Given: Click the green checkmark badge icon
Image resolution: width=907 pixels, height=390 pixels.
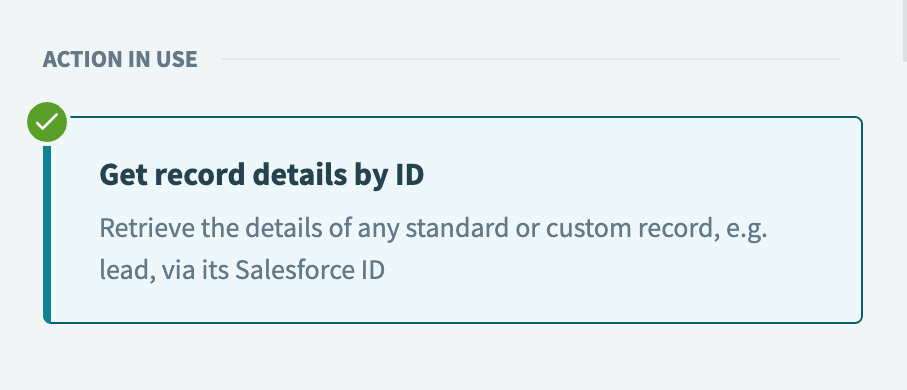Looking at the screenshot, I should coord(47,122).
